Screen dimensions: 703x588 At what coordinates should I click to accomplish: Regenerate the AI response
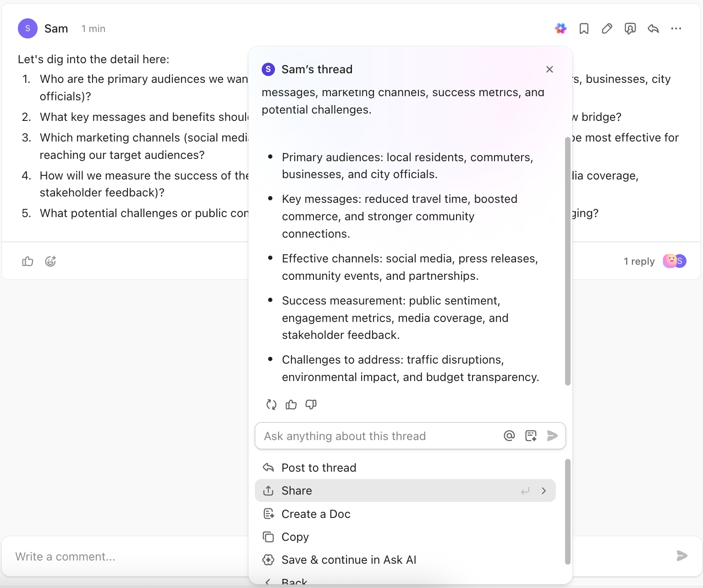(271, 404)
